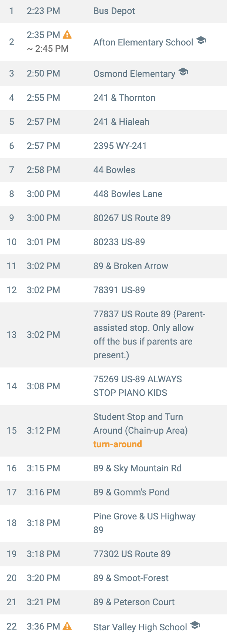Image resolution: width=227 pixels, height=644 pixels.
Task: Click graduation cap icon next to Osmond Elementary
Action: (x=183, y=72)
